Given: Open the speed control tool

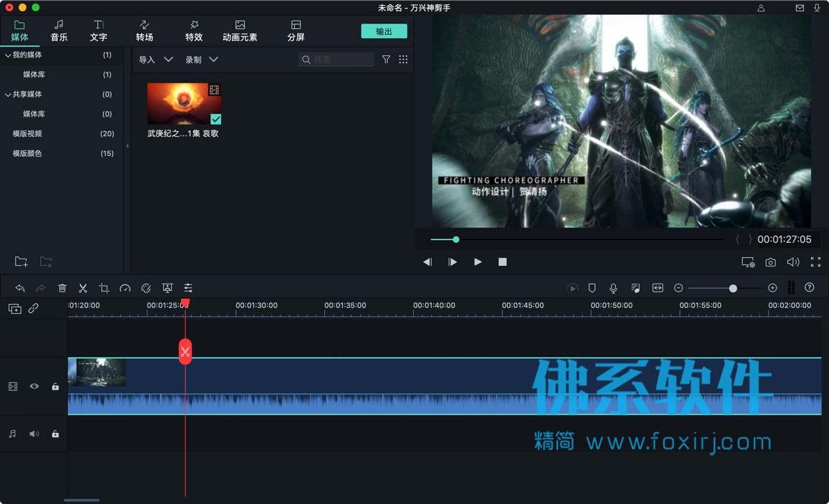Looking at the screenshot, I should [125, 288].
